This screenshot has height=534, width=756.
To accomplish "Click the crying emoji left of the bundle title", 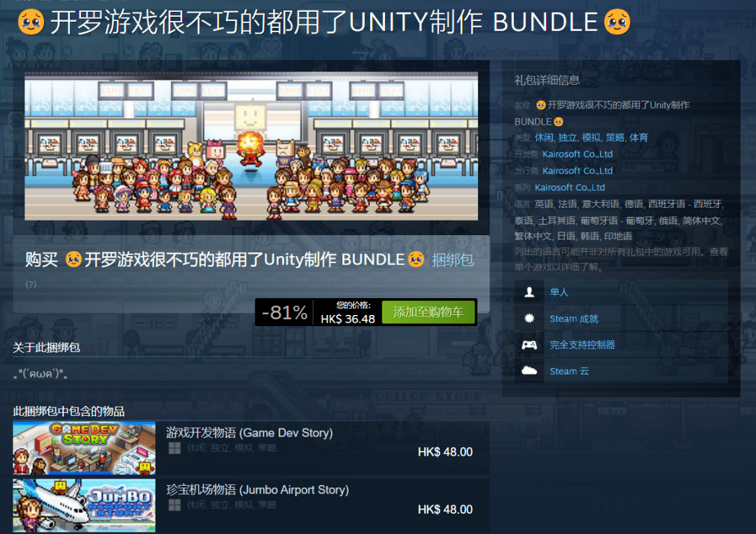I will click(x=31, y=22).
